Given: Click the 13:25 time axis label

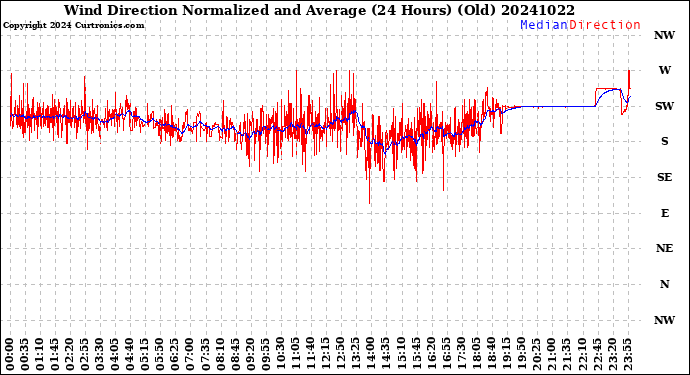Looking at the screenshot, I should tap(355, 354).
